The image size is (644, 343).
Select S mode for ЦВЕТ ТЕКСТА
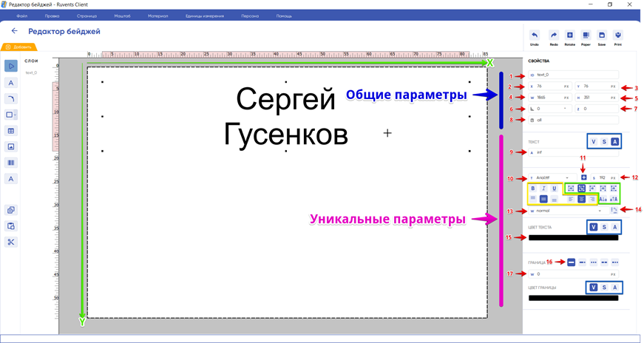click(x=604, y=227)
